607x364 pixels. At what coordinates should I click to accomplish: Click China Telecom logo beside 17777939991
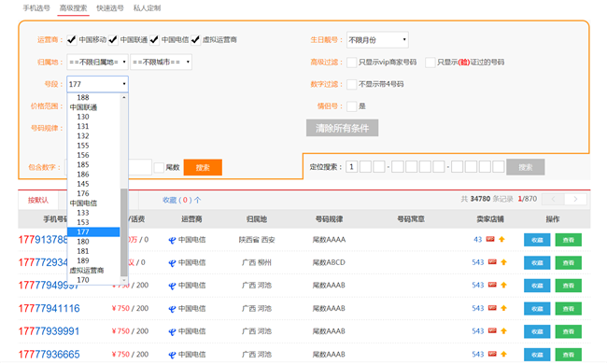[x=172, y=331]
